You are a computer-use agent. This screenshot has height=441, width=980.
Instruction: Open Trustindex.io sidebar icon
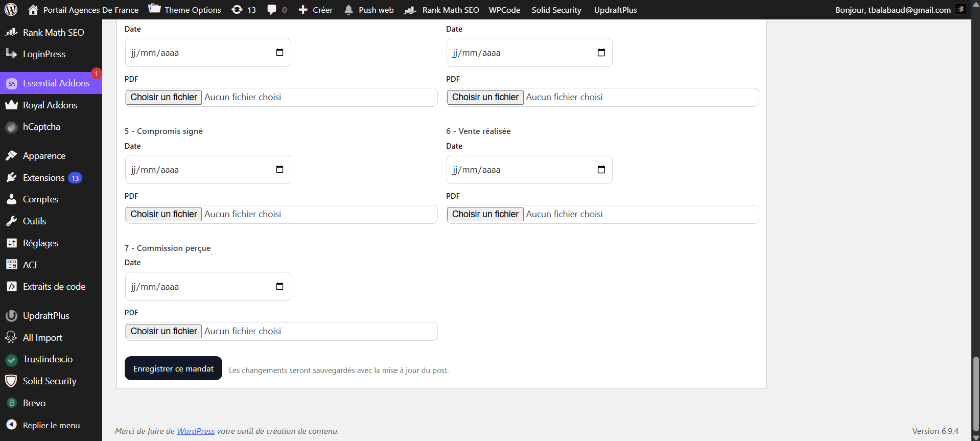coord(11,360)
